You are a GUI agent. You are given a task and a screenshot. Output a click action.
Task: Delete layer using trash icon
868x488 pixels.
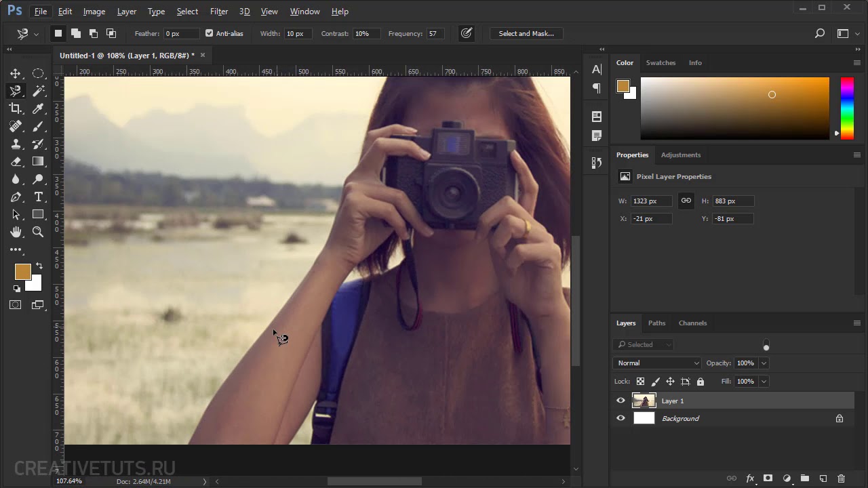point(841,479)
